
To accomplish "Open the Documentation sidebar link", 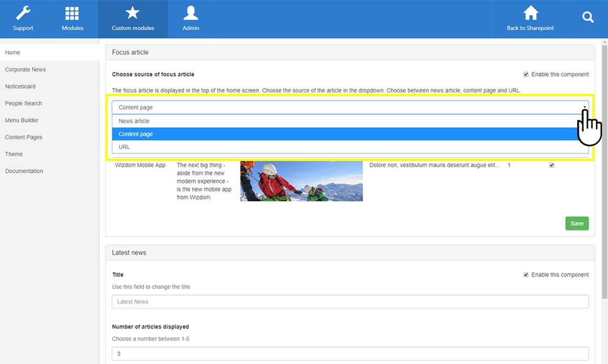I will click(24, 171).
